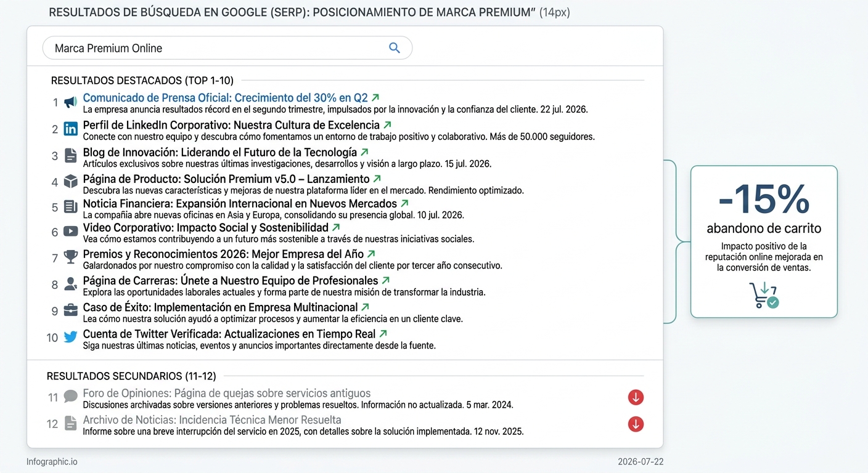
Task: Open Comunicado de Prensa Oficial result link
Action: [x=225, y=98]
